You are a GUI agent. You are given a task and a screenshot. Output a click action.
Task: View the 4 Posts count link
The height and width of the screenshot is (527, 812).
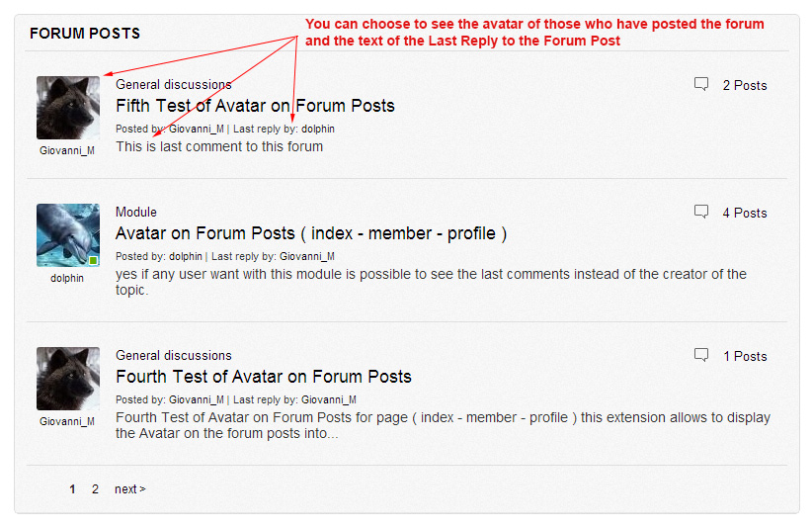point(745,213)
